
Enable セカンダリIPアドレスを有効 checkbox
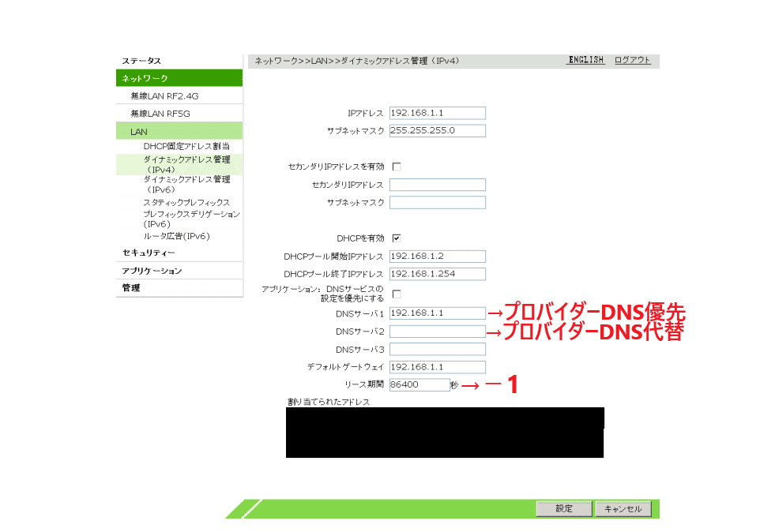pyautogui.click(x=397, y=167)
